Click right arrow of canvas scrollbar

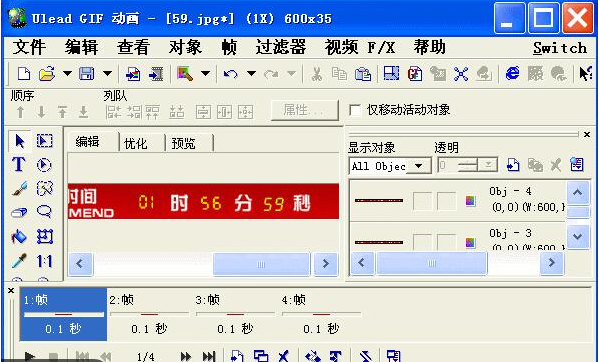326,264
